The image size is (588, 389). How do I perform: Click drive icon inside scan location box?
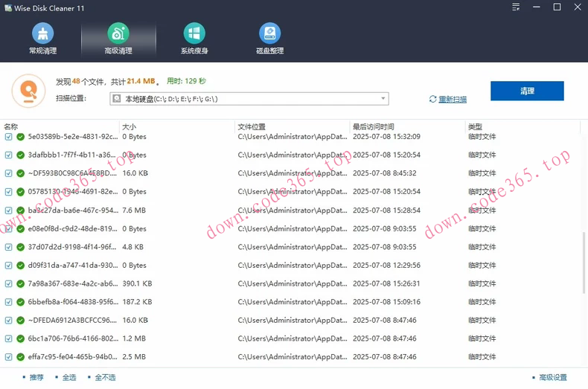[x=117, y=99]
